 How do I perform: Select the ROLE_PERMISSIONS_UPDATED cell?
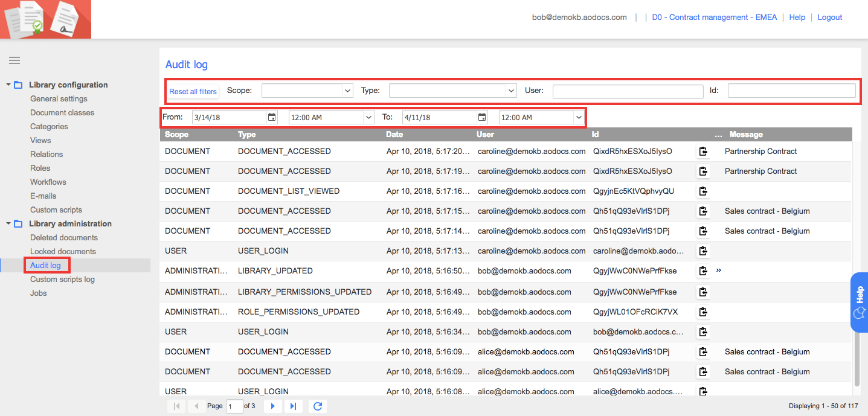(299, 312)
